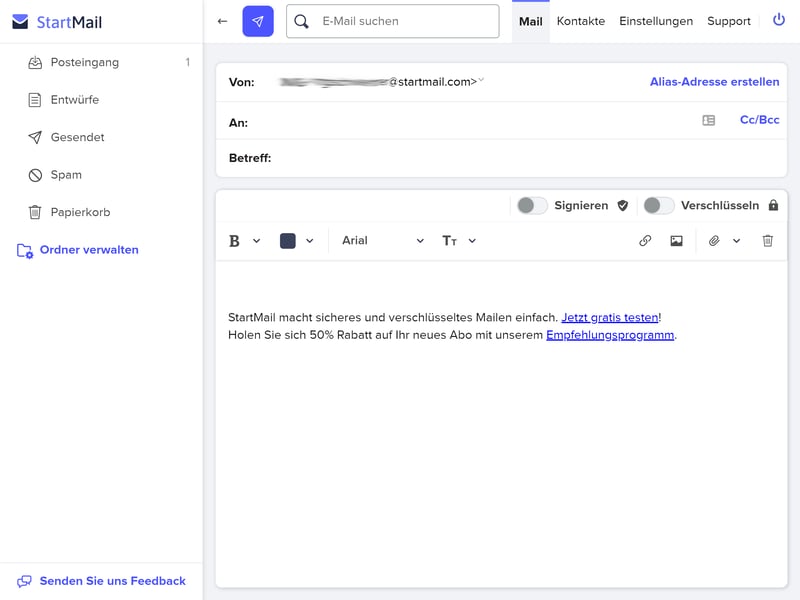
Task: Enable the Signieren toggle
Action: tap(532, 205)
